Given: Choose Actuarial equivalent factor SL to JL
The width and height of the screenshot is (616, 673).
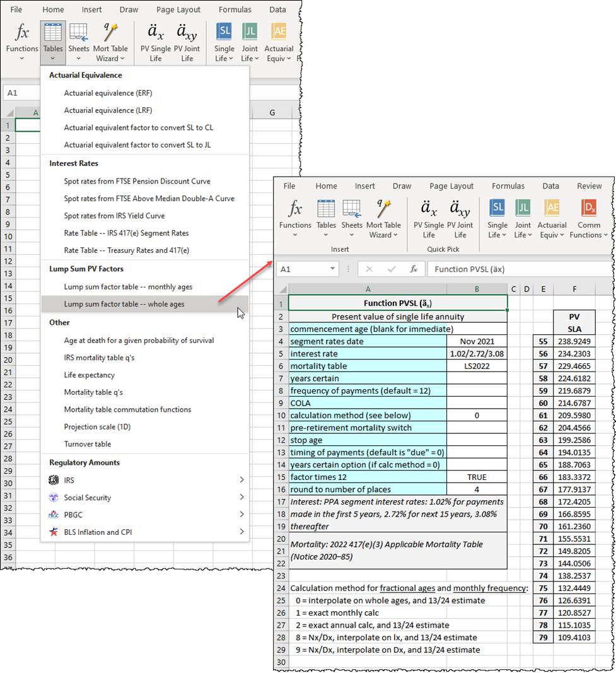Looking at the screenshot, I should click(x=146, y=144).
